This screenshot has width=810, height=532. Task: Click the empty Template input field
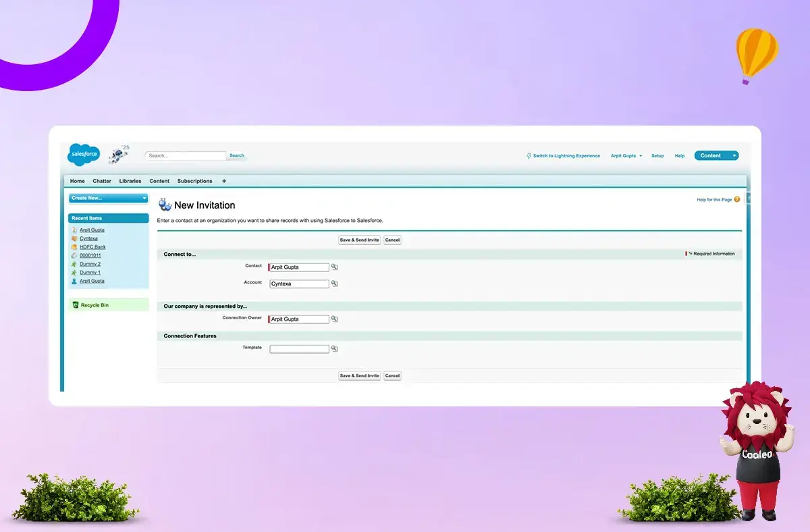pyautogui.click(x=299, y=349)
